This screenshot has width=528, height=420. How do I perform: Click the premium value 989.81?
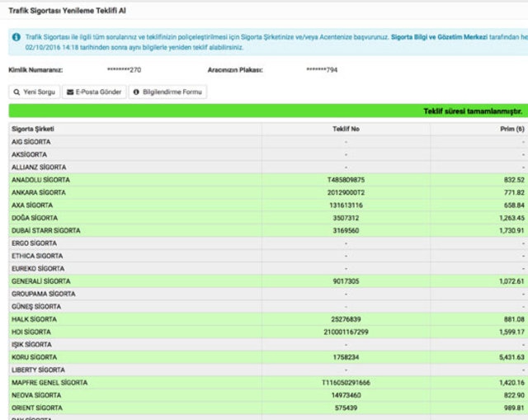click(514, 408)
